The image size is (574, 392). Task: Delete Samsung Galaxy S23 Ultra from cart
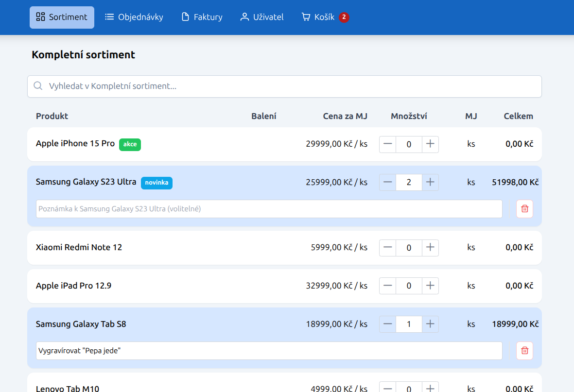pyautogui.click(x=524, y=209)
